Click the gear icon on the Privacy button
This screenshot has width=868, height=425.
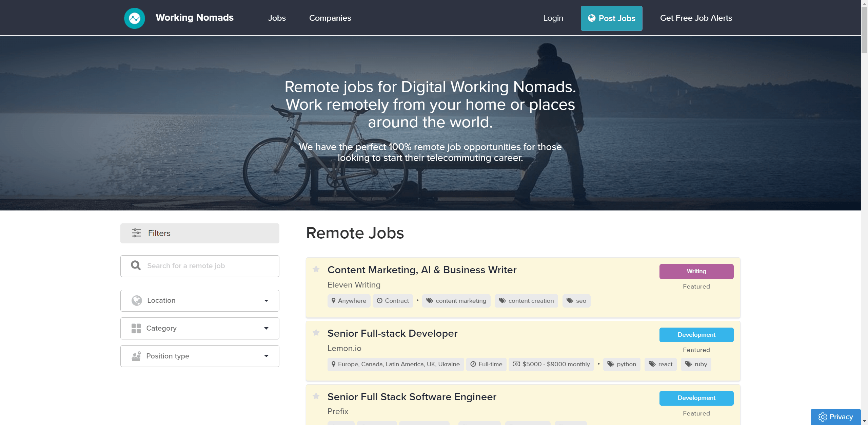pyautogui.click(x=822, y=417)
